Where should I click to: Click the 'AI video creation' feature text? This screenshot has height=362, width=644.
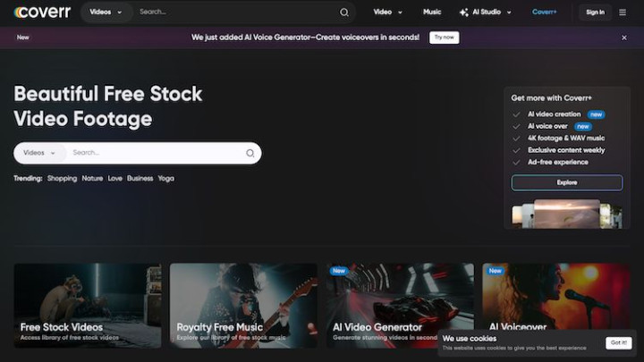point(554,114)
